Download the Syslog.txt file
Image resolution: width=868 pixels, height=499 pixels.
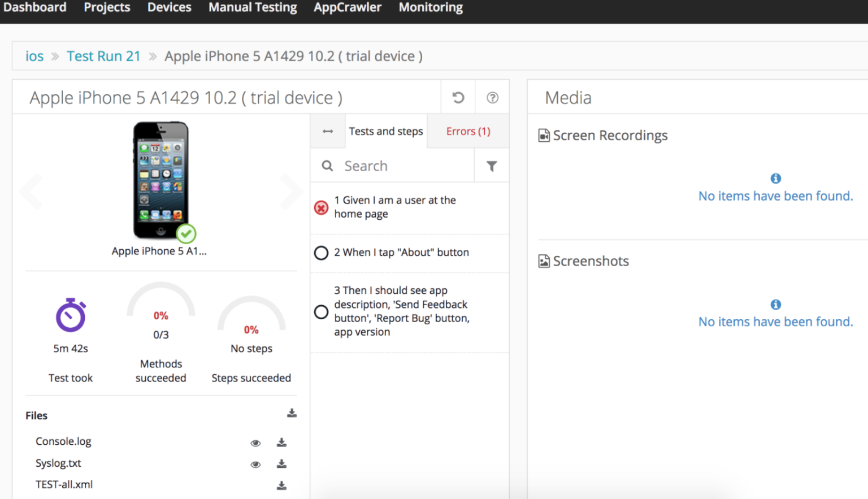pyautogui.click(x=281, y=464)
